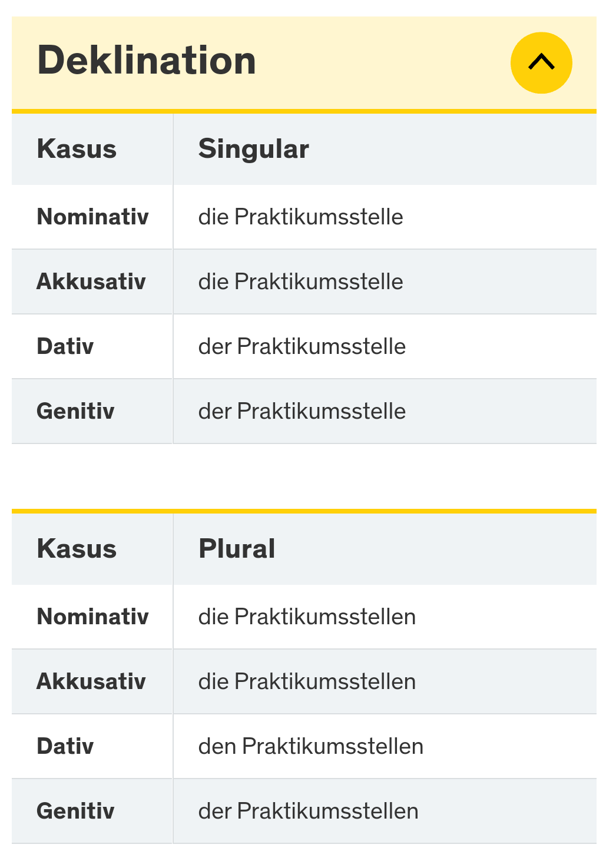
Task: Click the singular Nominativ row label
Action: (x=92, y=217)
